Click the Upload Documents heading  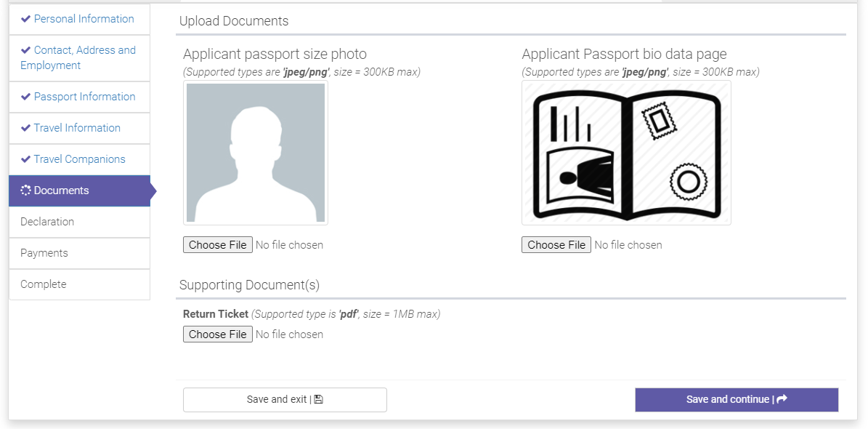tap(234, 21)
